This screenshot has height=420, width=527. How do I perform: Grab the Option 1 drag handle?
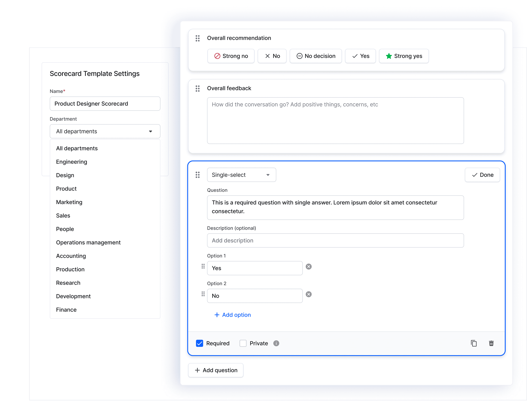tap(203, 266)
